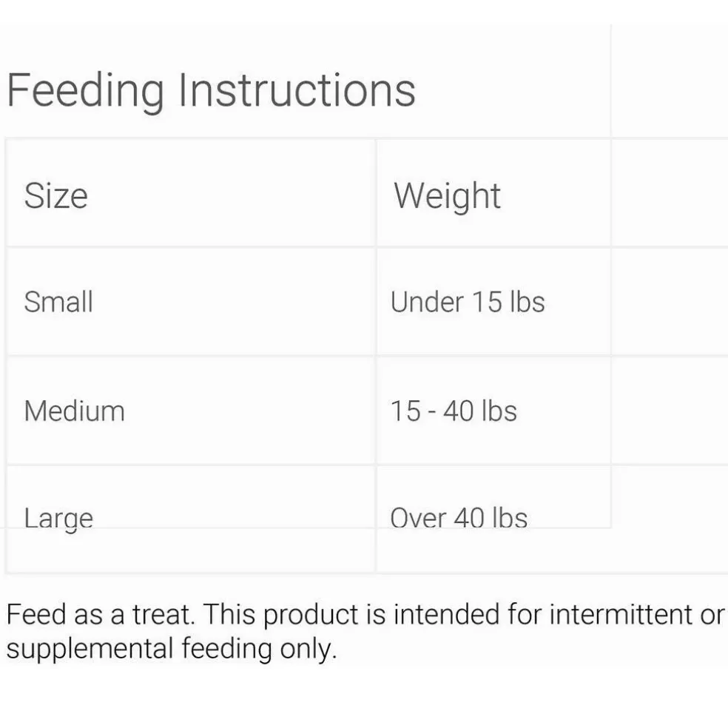
Task: Click the 'Feed as a treat' sentence
Action: [x=101, y=614]
